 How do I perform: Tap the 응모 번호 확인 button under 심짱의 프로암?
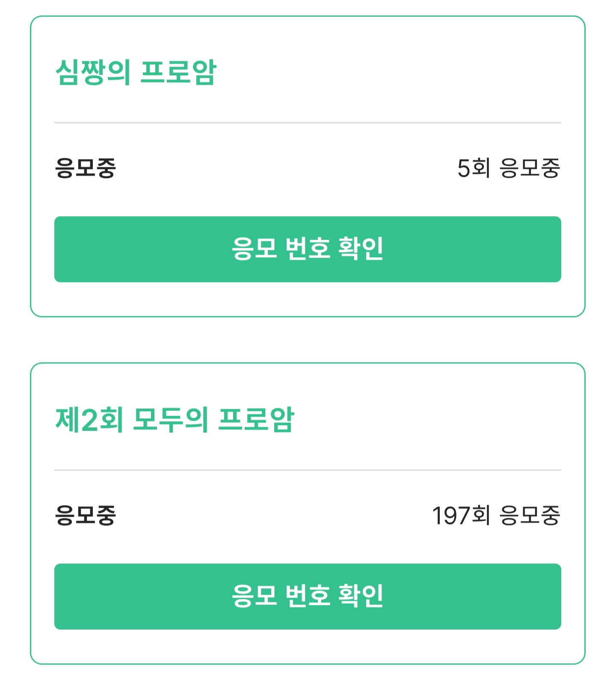(308, 249)
